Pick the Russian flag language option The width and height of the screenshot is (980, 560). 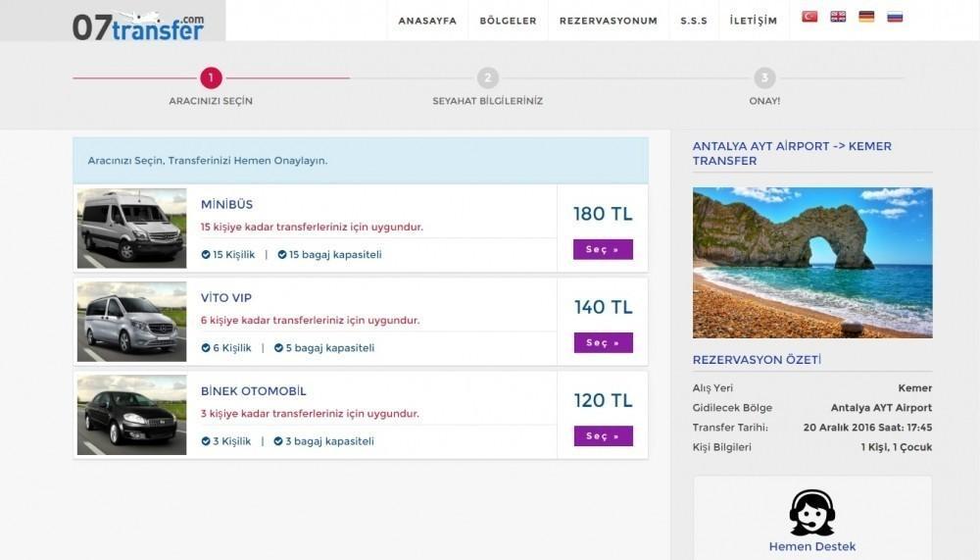[895, 17]
